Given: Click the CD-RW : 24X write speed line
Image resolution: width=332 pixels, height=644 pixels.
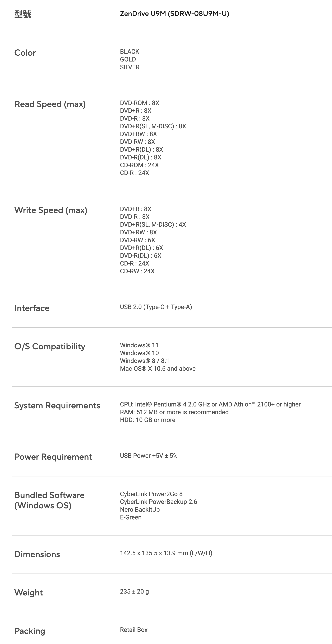Looking at the screenshot, I should [137, 271].
